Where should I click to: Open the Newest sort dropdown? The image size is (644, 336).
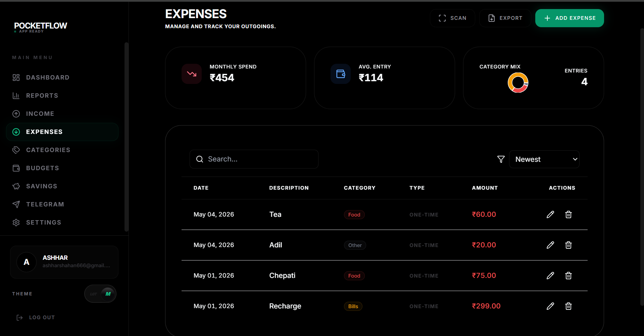tap(544, 159)
